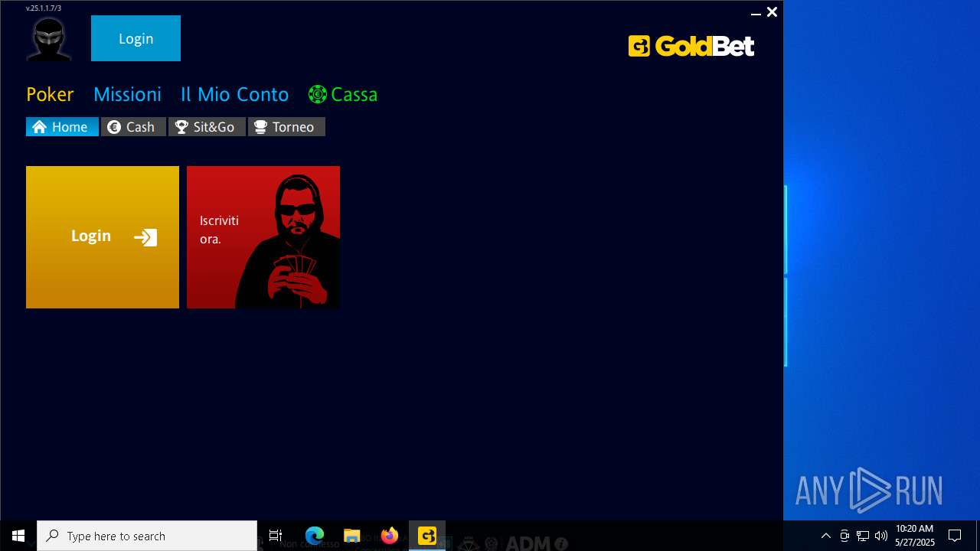Open File Explorer from taskbar

coord(352,536)
